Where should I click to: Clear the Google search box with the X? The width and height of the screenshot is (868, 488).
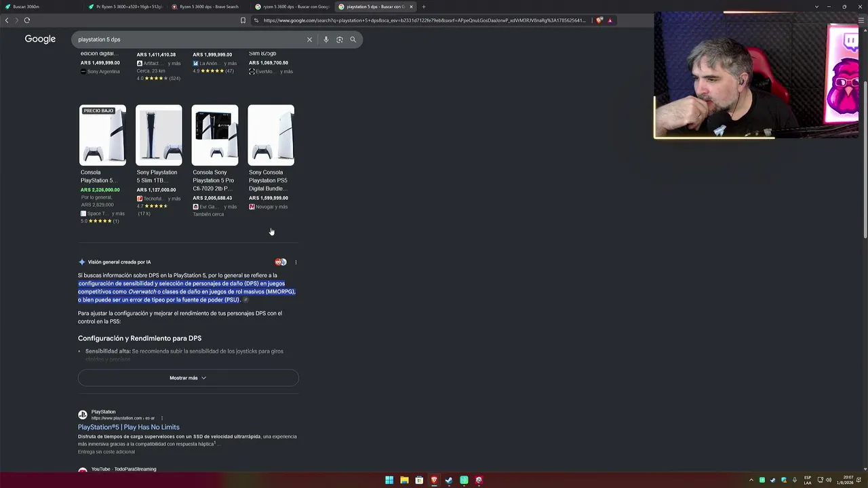pos(309,39)
